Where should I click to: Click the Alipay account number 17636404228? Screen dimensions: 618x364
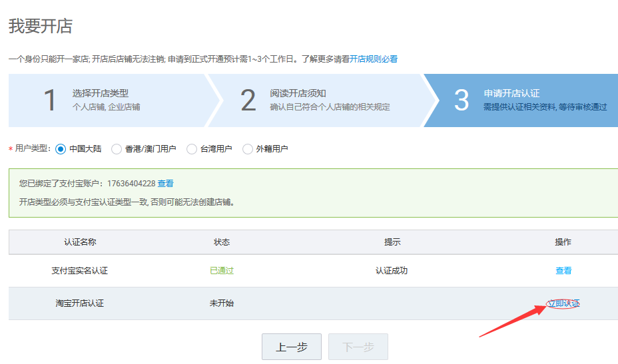click(131, 184)
